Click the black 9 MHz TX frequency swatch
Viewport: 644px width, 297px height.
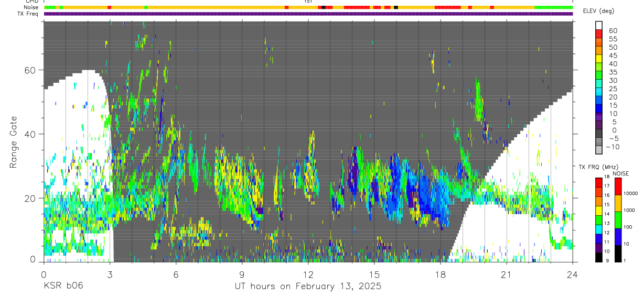(x=598, y=257)
